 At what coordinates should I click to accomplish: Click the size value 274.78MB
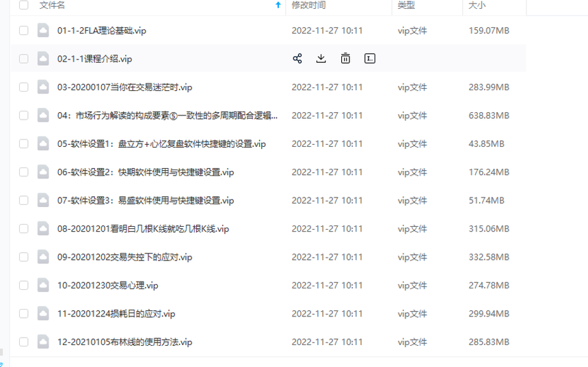(489, 286)
